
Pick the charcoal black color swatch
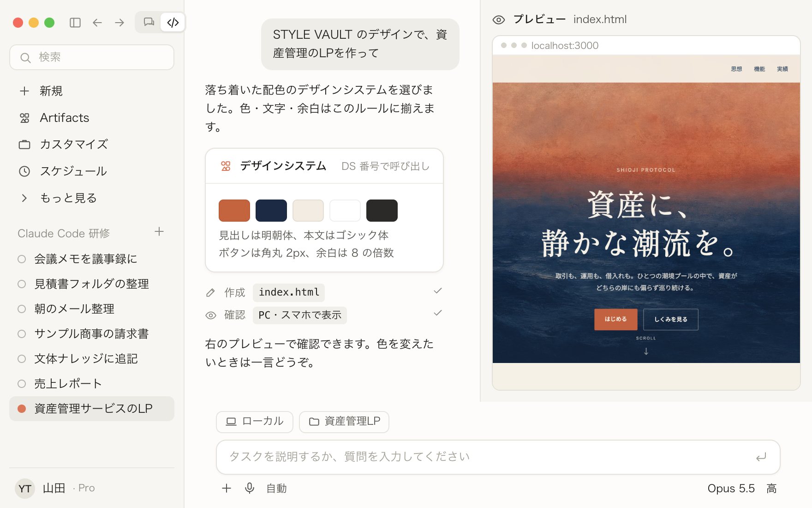pos(382,211)
